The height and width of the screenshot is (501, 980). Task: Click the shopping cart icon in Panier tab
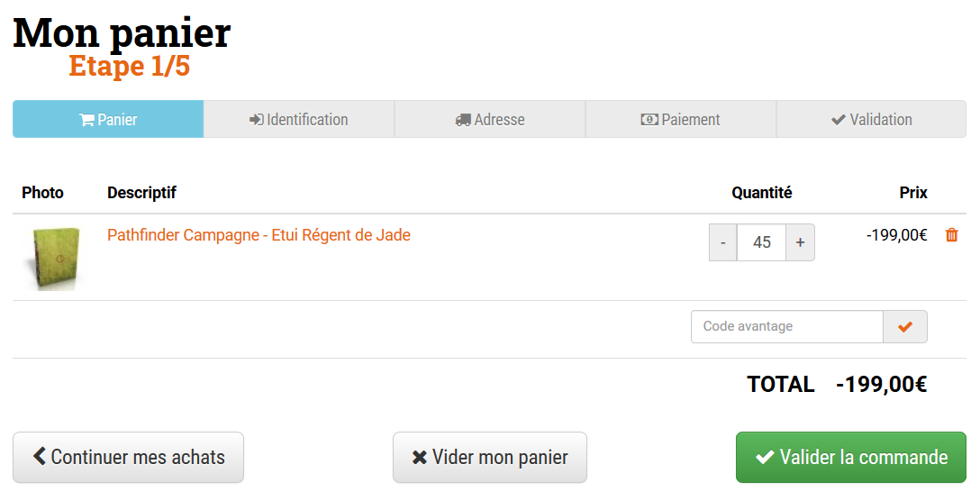point(87,120)
